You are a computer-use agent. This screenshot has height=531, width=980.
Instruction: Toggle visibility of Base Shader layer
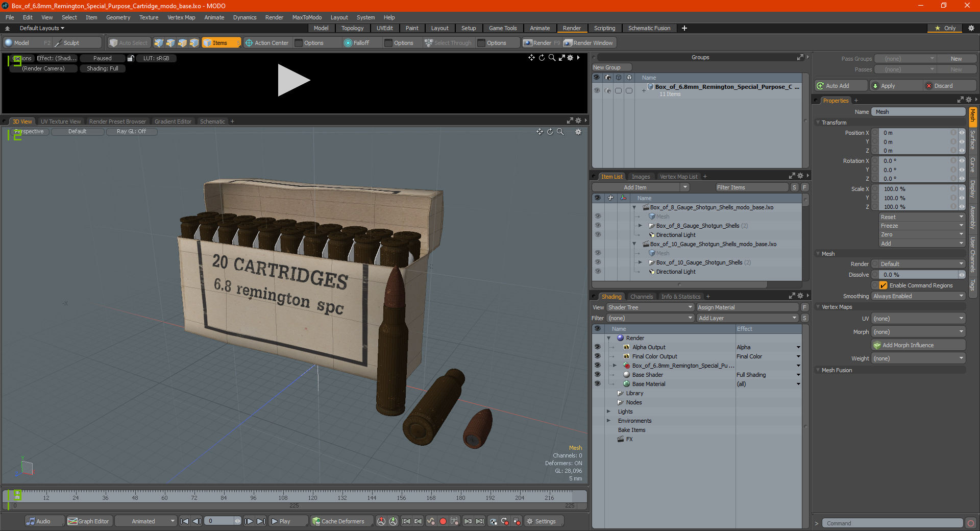[x=597, y=375]
